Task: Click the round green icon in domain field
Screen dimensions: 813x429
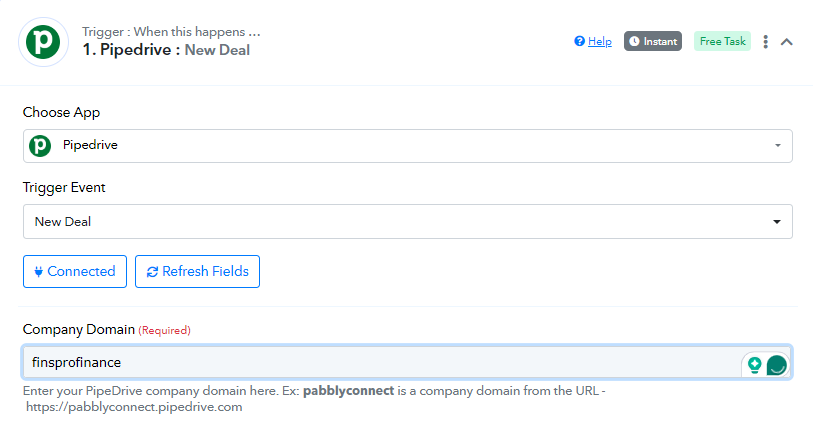Action: (777, 365)
